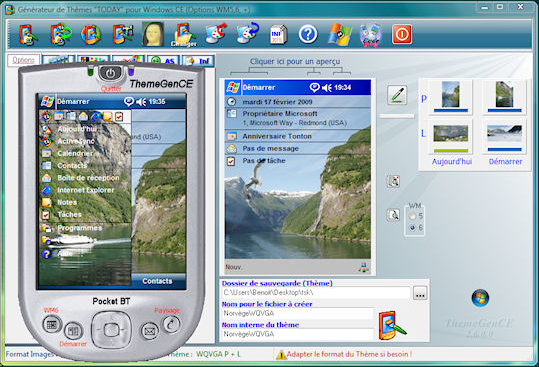
Task: Click the browse folder ellipsis button
Action: point(420,293)
